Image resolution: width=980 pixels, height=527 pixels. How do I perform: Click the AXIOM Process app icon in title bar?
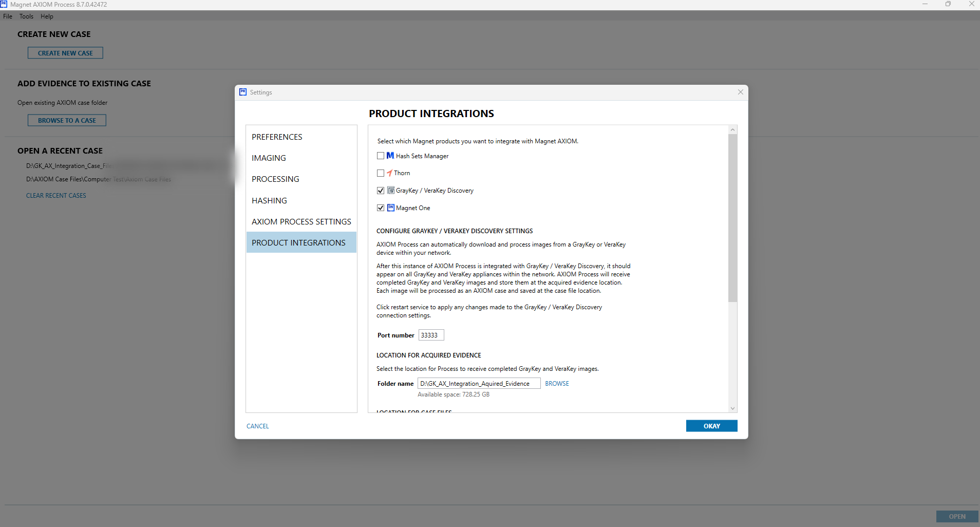pos(4,4)
